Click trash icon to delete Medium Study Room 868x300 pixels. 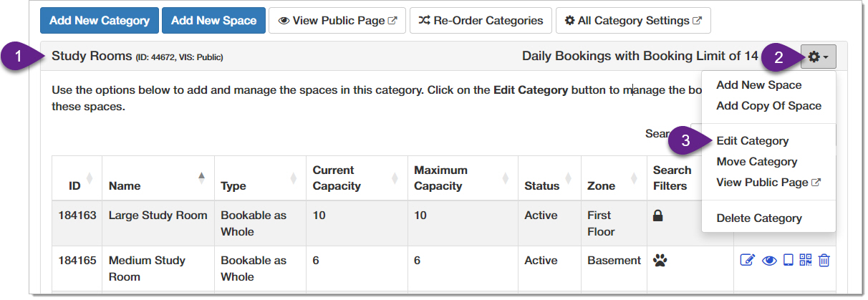(x=824, y=261)
